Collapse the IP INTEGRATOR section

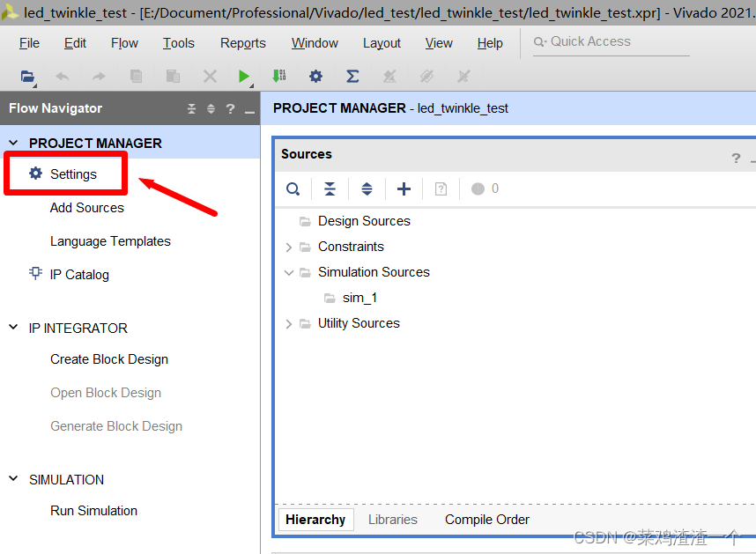tap(13, 328)
